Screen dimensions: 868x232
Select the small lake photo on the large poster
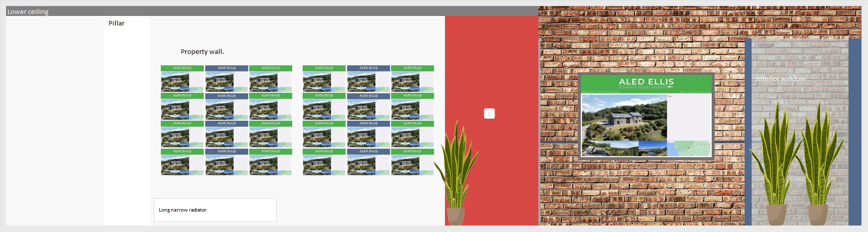click(x=652, y=149)
